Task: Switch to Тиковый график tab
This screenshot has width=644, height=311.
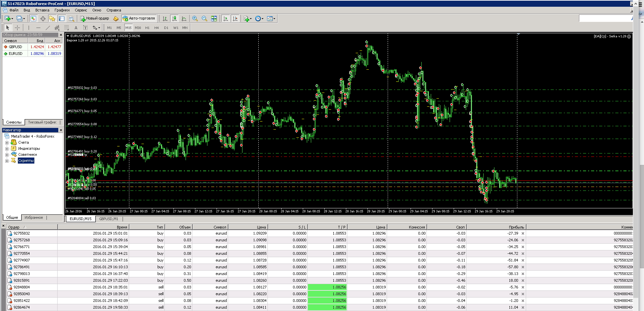Action: [42, 122]
